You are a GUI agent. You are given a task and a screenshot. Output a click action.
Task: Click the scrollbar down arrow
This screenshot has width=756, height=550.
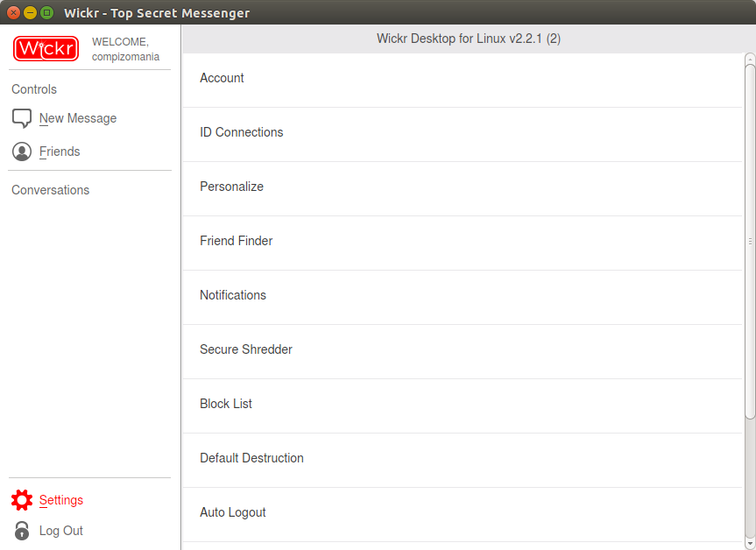750,544
